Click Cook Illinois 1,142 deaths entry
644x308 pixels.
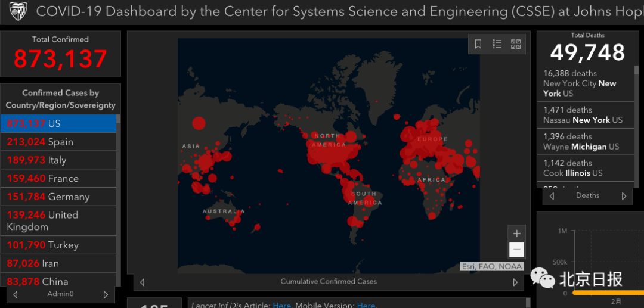[586, 168]
